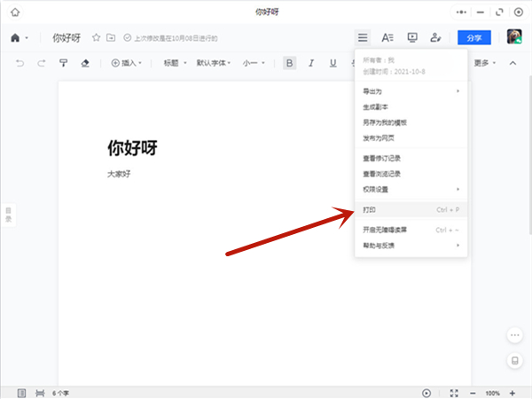This screenshot has width=532, height=399.
Task: Click the vertical scrollbar on right edge
Action: [530, 154]
